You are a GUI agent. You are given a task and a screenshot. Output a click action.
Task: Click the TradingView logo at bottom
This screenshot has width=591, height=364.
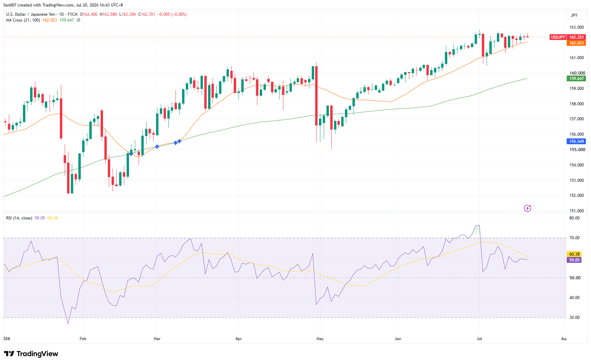(x=31, y=354)
